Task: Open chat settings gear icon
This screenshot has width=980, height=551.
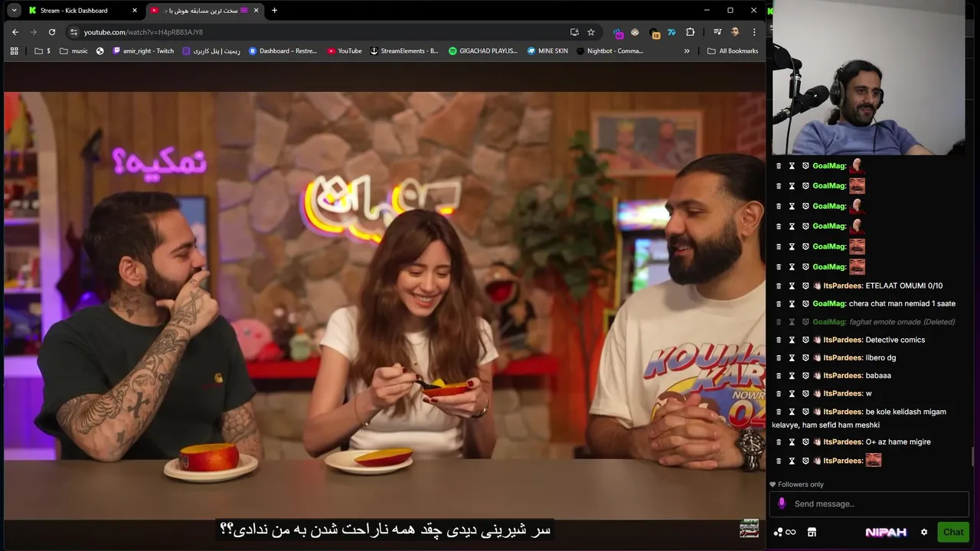Action: (x=924, y=532)
